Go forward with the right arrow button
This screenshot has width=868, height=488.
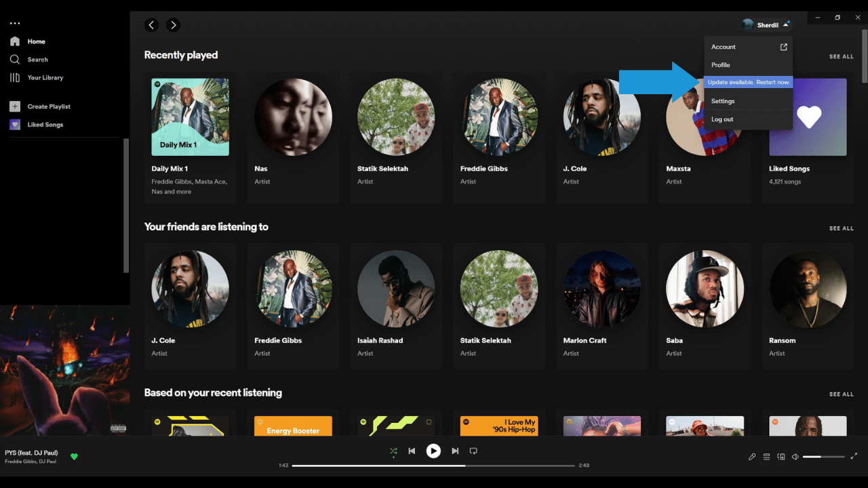pyautogui.click(x=174, y=25)
